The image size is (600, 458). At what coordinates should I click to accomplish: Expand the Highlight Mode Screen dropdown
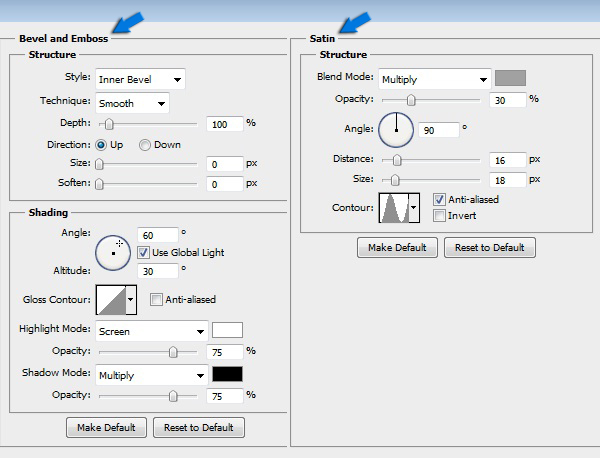pos(151,330)
